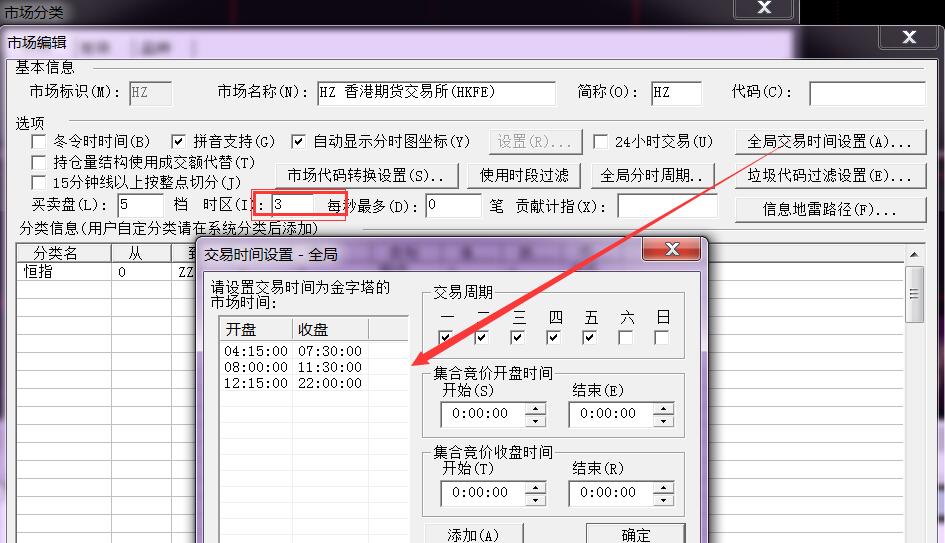Image resolution: width=945 pixels, height=543 pixels.
Task: Decrease 集合竞价收盘时间 开始(T) spinner
Action: click(x=535, y=500)
